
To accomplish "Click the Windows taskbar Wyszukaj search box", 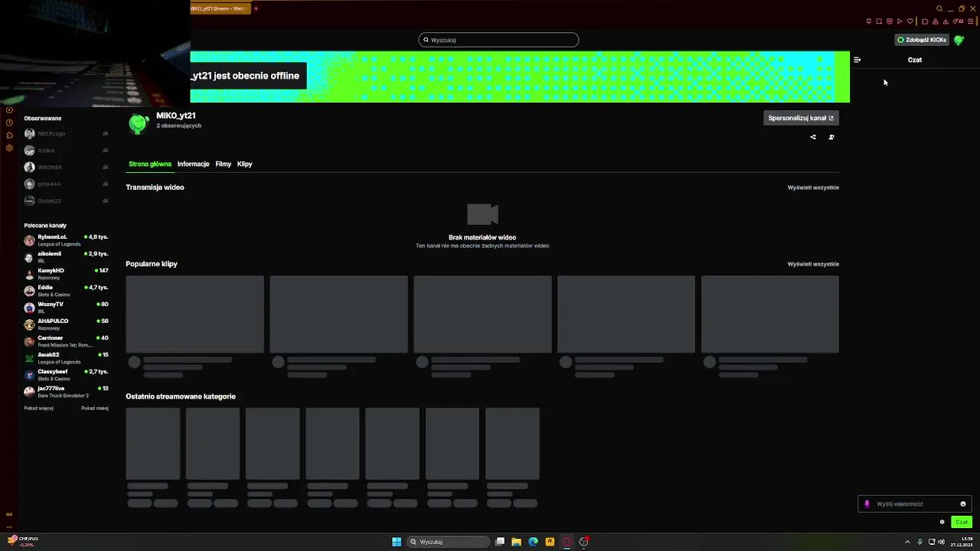I will [449, 542].
